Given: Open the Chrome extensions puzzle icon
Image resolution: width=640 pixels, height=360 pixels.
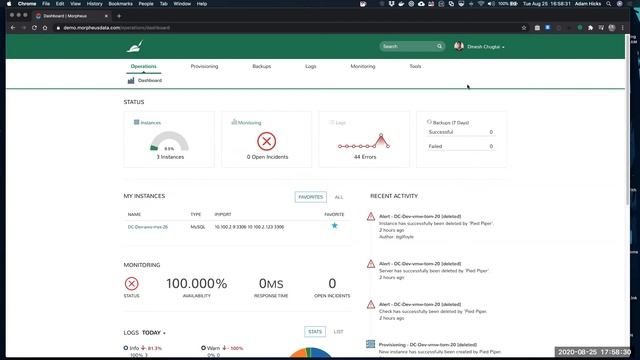Looking at the screenshot, I should (590, 28).
